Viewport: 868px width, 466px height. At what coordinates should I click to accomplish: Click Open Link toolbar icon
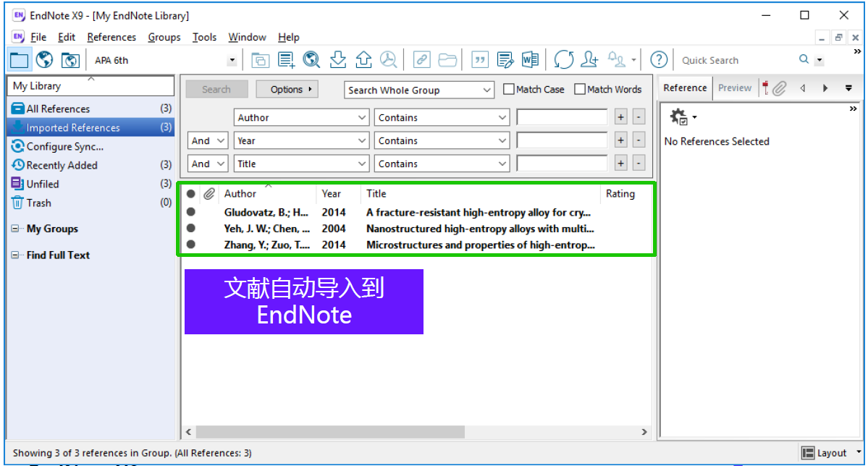pos(421,60)
